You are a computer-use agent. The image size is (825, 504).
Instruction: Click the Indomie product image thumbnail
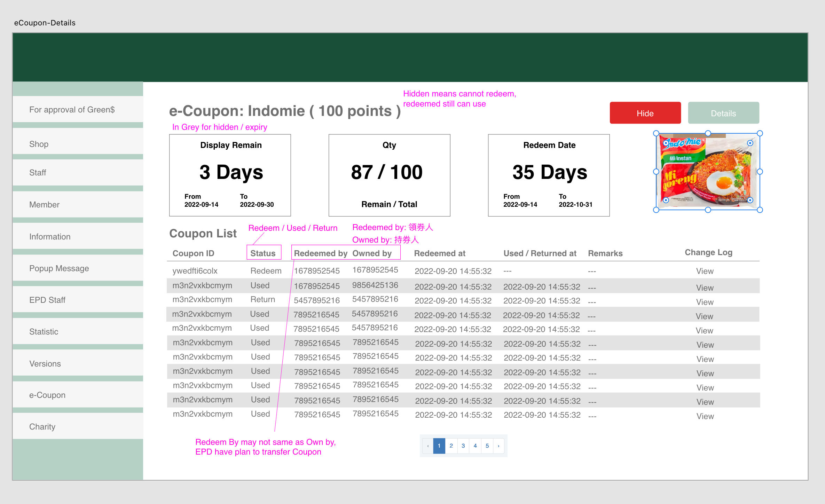coord(708,172)
